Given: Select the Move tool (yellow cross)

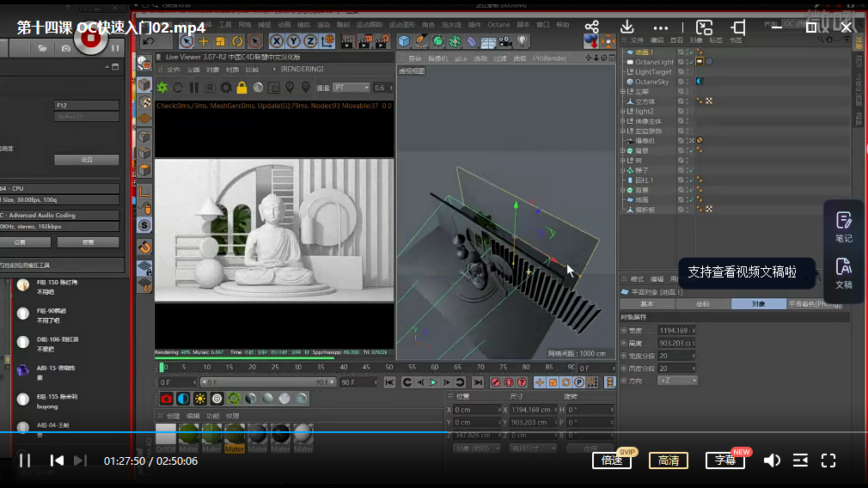Looking at the screenshot, I should pyautogui.click(x=204, y=41).
